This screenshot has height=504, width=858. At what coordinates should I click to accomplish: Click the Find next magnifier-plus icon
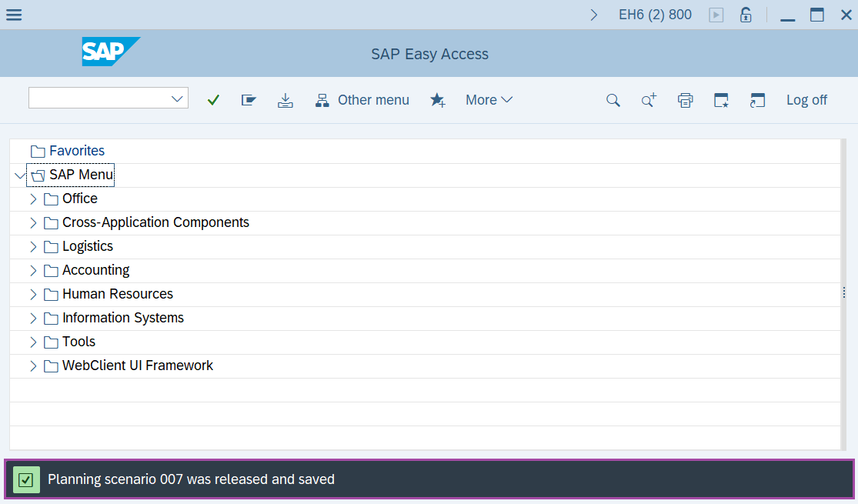pyautogui.click(x=649, y=100)
